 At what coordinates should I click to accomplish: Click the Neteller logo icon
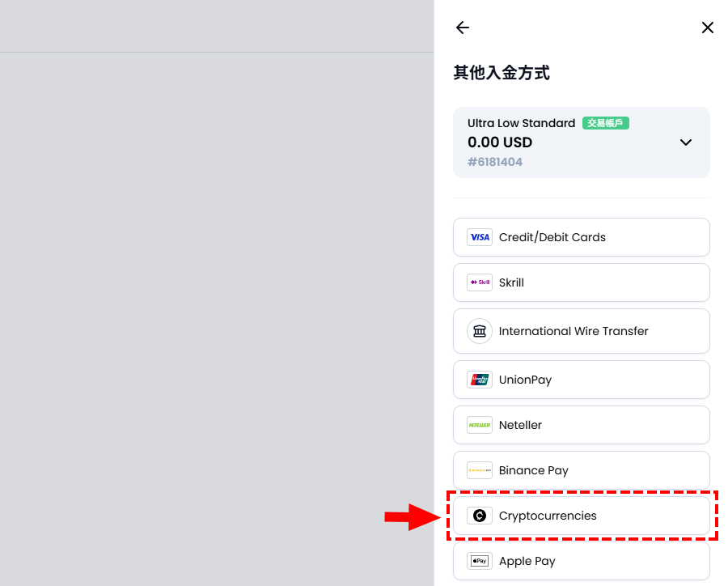tap(480, 425)
